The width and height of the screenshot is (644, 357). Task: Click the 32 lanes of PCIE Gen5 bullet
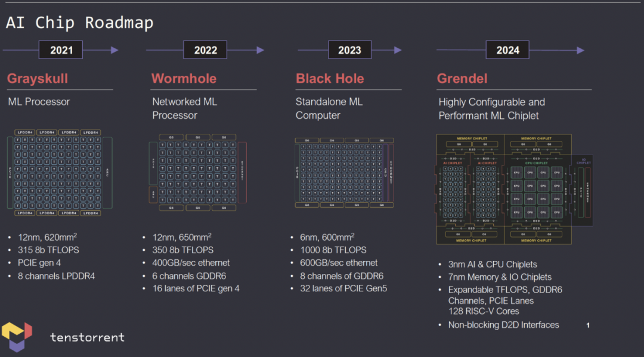pyautogui.click(x=343, y=288)
